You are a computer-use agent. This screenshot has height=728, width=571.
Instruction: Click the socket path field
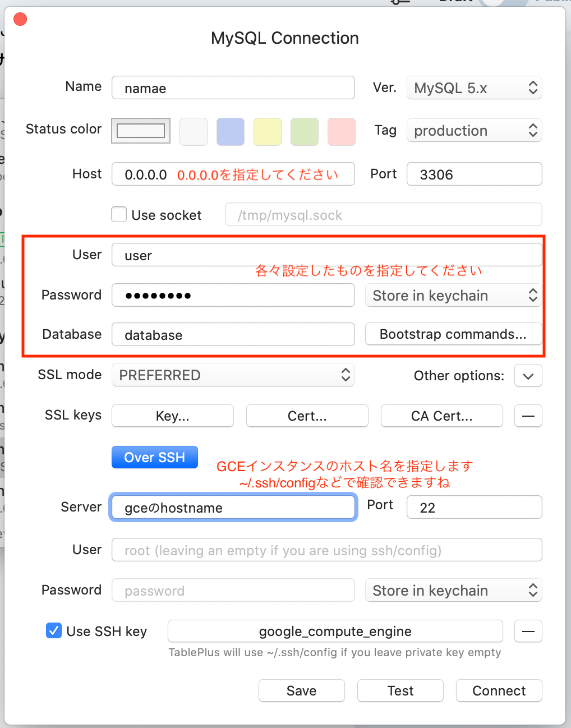point(384,215)
